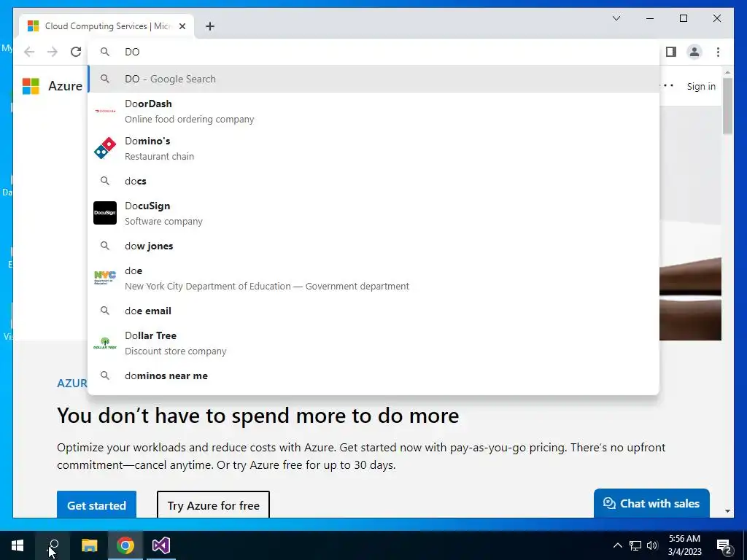Viewport: 747px width, 560px height.
Task: Choose the DoorDash suggestion
Action: (373, 112)
